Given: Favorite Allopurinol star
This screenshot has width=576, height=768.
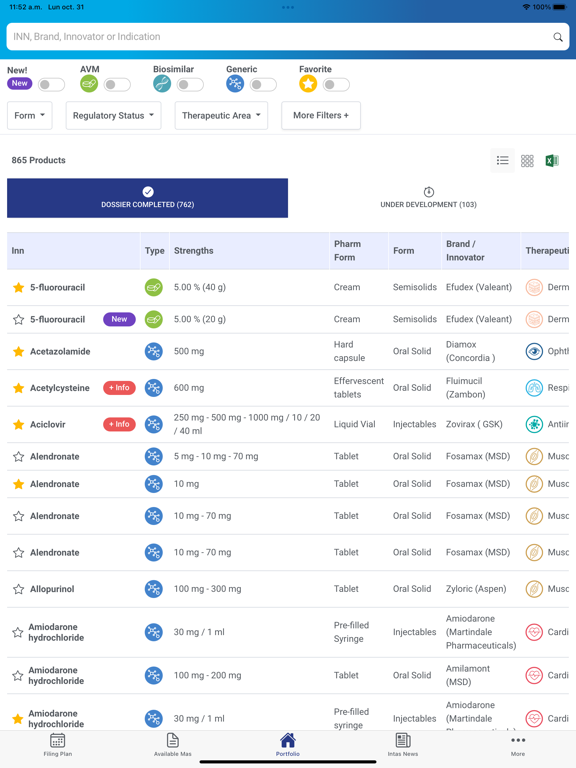Looking at the screenshot, I should tap(19, 589).
